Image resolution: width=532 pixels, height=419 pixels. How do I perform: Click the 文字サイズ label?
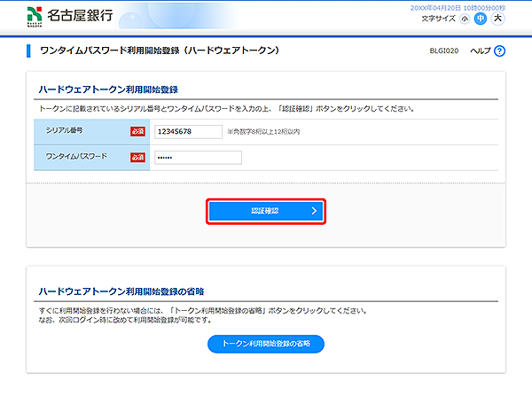[438, 18]
